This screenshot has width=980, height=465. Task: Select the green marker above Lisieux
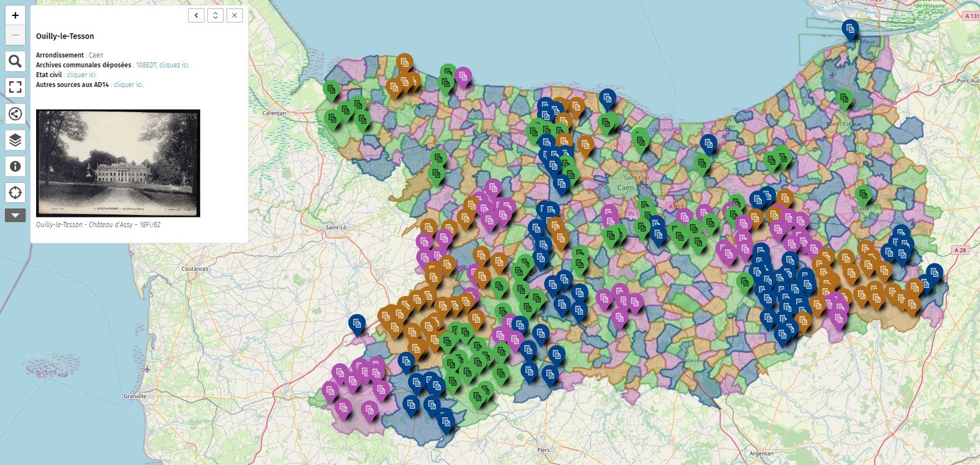[x=863, y=196]
